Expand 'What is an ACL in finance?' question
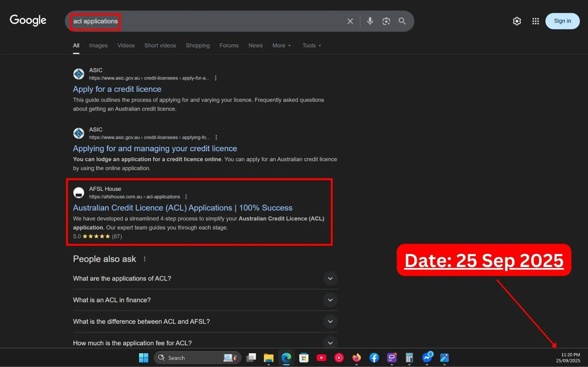 pyautogui.click(x=330, y=300)
